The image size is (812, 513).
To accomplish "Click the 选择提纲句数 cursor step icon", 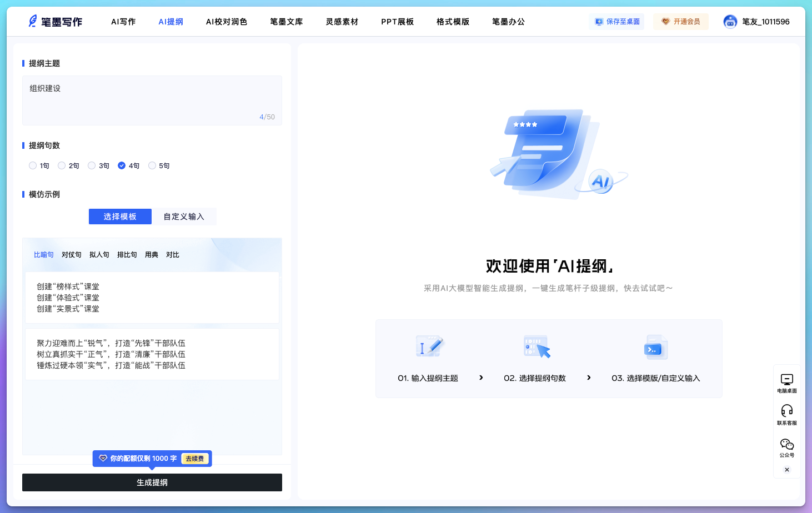I will [x=536, y=346].
